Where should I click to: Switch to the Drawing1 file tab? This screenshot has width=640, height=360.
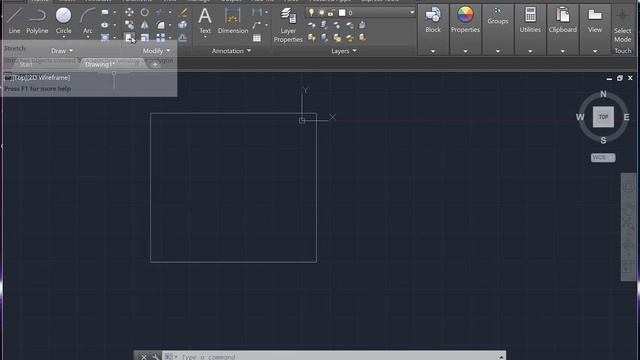99,64
